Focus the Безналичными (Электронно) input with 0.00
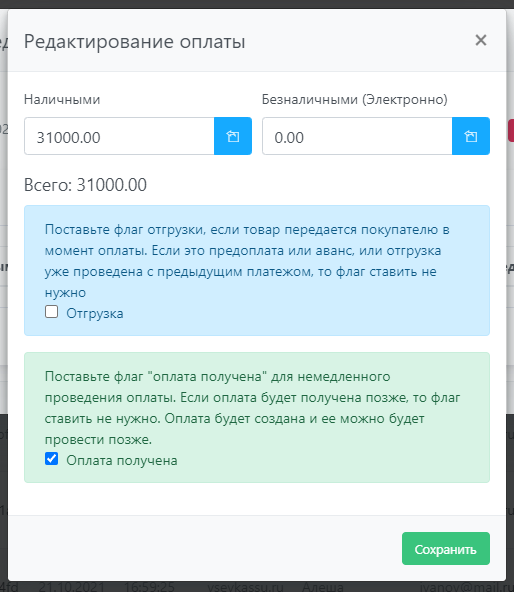Image resolution: width=514 pixels, height=592 pixels. coord(357,136)
